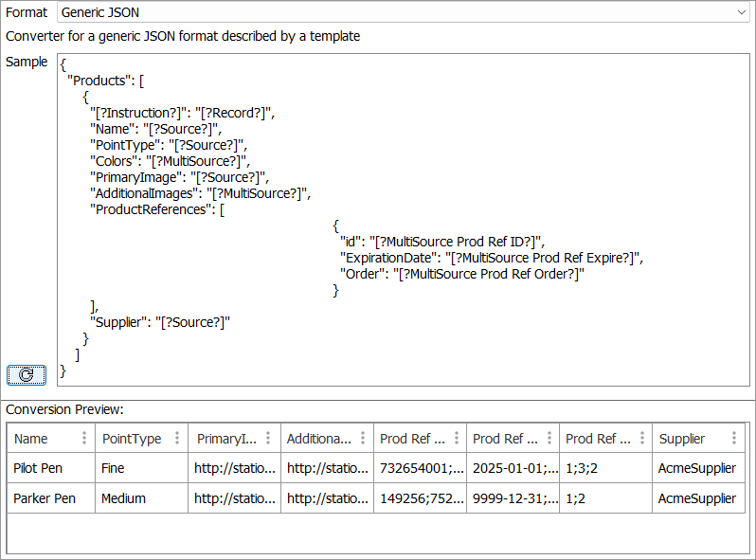Open the PointType column options menu
The image size is (756, 560).
pyautogui.click(x=177, y=439)
